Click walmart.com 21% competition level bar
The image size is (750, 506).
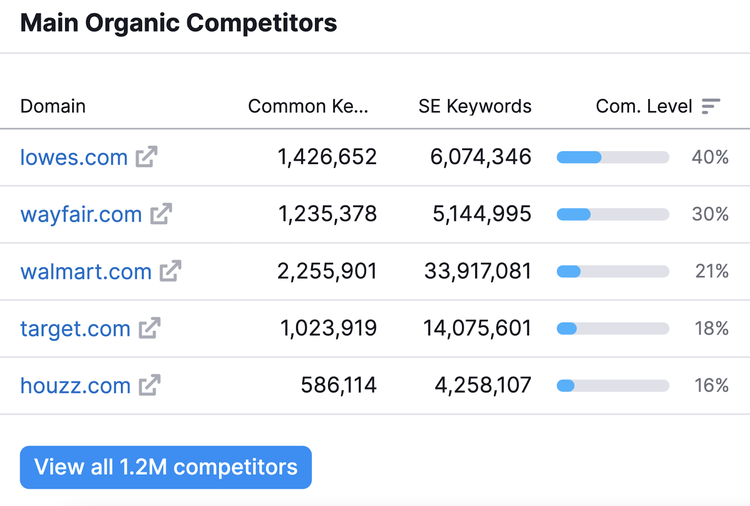click(x=613, y=271)
